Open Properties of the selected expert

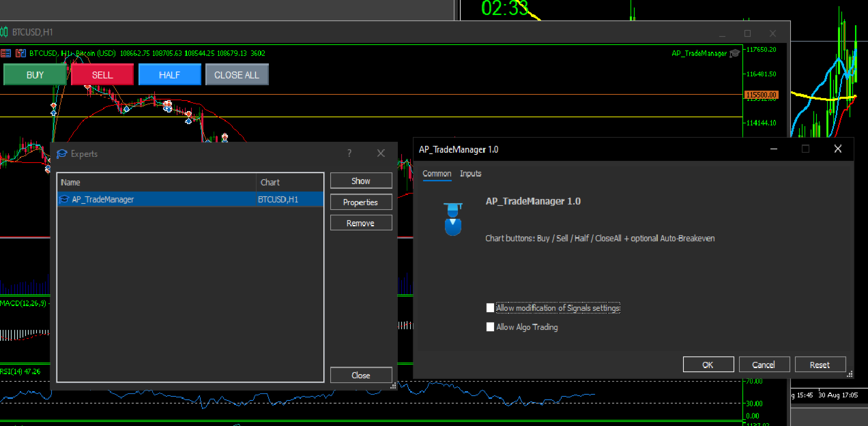point(361,202)
